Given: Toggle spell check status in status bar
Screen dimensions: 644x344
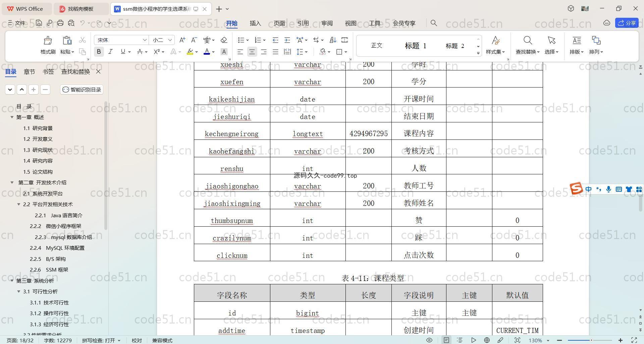Looking at the screenshot, I should point(101,340).
